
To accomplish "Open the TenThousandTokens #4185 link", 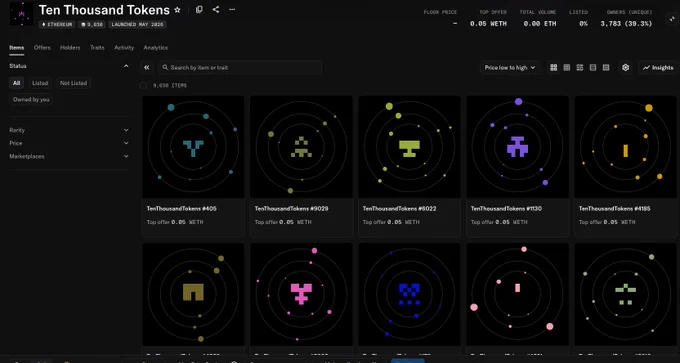I will (x=615, y=209).
